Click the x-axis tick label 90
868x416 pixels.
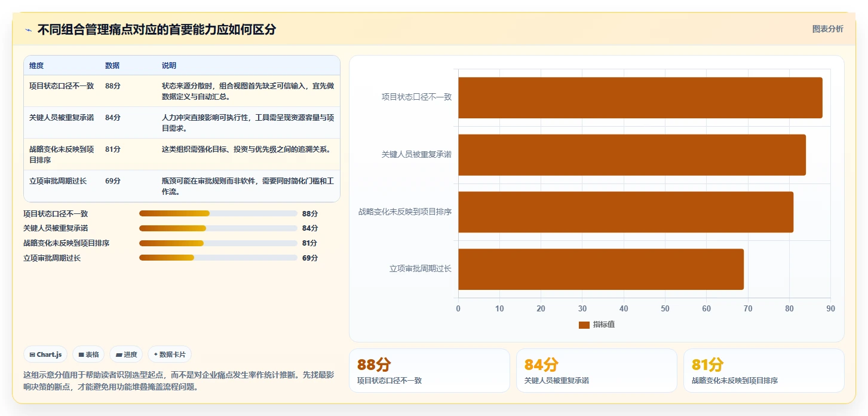[x=830, y=308]
